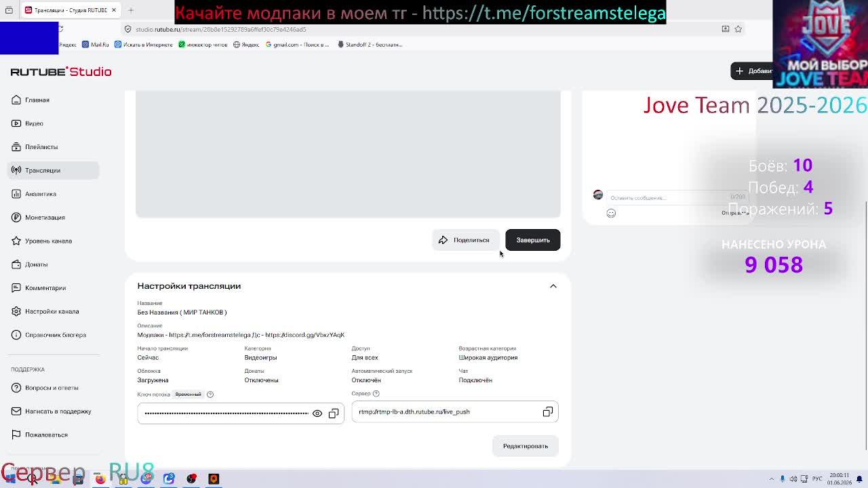
Task: Click the Видеоигры category value
Action: pyautogui.click(x=260, y=358)
